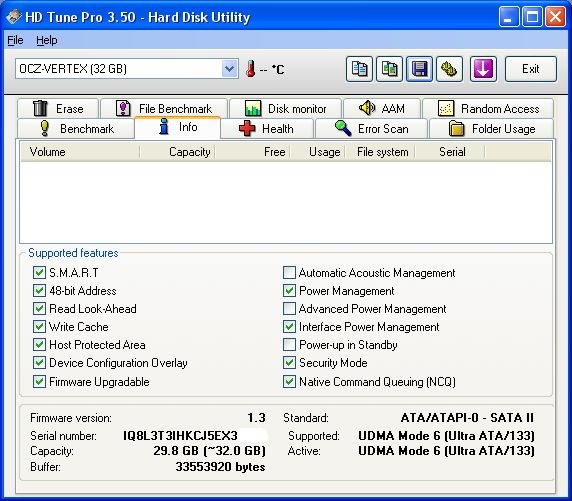Click the red thermometer temperature icon
The height and width of the screenshot is (501, 572).
coord(250,69)
